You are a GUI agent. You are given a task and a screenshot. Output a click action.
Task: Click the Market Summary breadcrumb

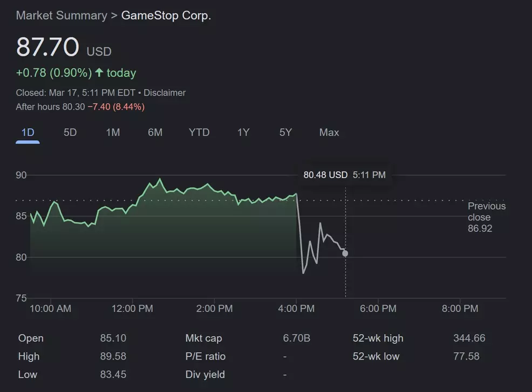[x=62, y=16]
